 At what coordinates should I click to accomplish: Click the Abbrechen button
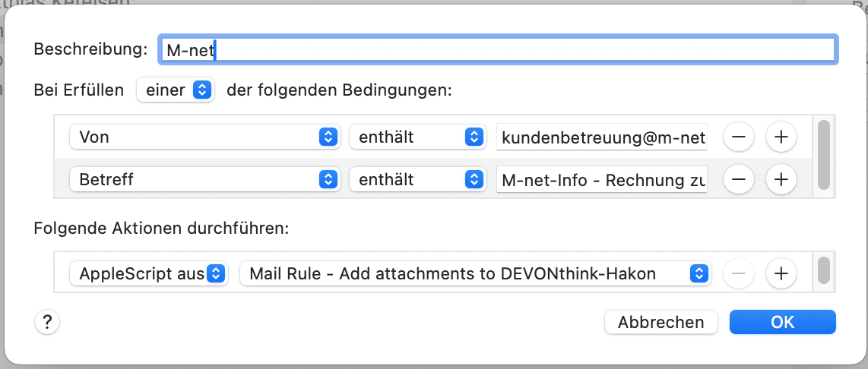661,322
